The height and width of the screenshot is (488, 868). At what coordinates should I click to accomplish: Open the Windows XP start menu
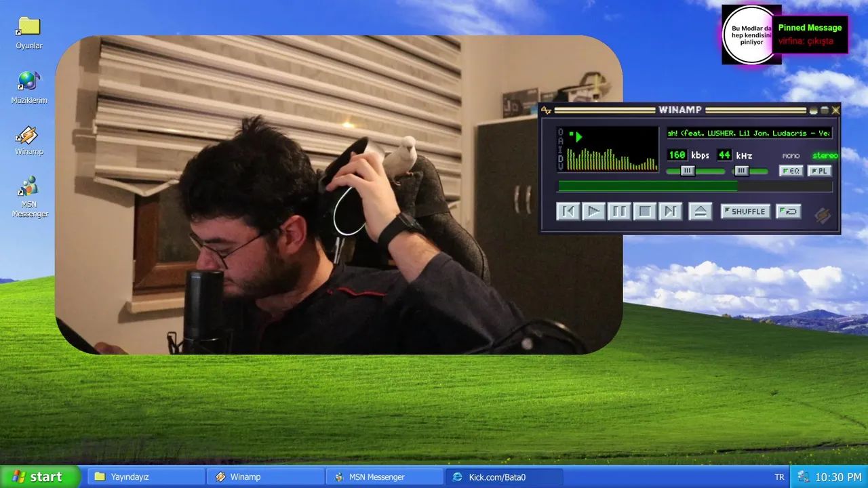(x=41, y=476)
